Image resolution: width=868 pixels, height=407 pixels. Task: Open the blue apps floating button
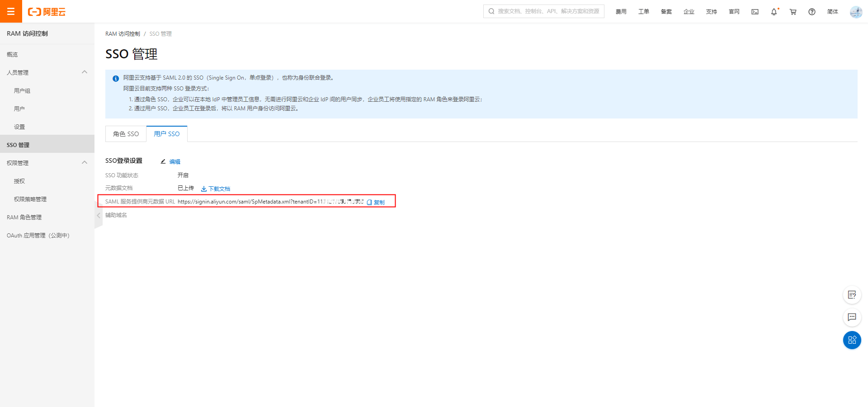(852, 340)
